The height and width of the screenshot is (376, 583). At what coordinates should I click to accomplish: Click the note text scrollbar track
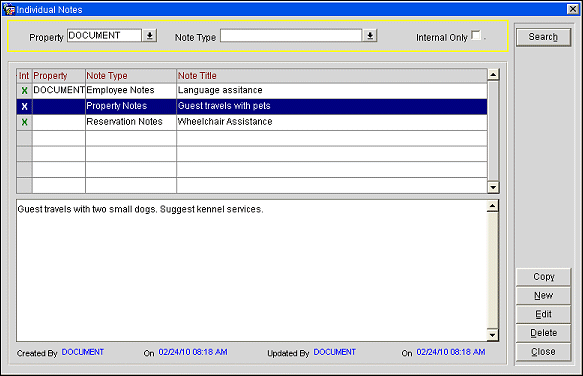(493, 271)
